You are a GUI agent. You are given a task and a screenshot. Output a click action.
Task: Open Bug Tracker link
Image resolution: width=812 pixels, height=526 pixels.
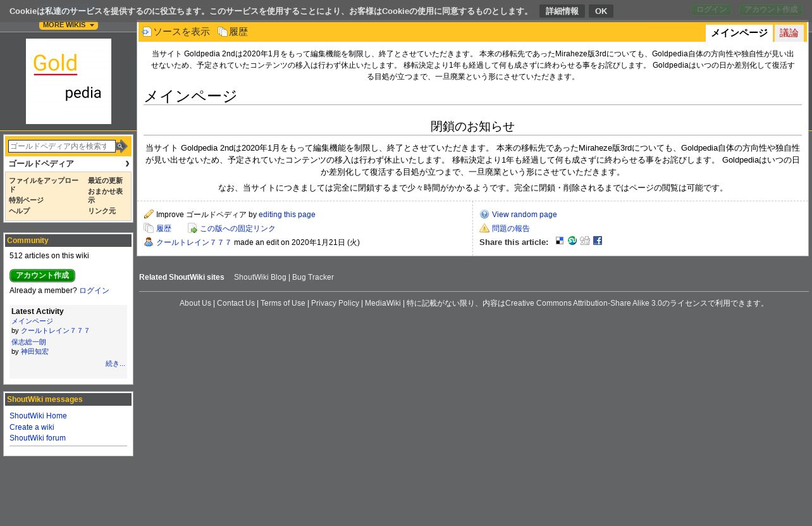313,277
